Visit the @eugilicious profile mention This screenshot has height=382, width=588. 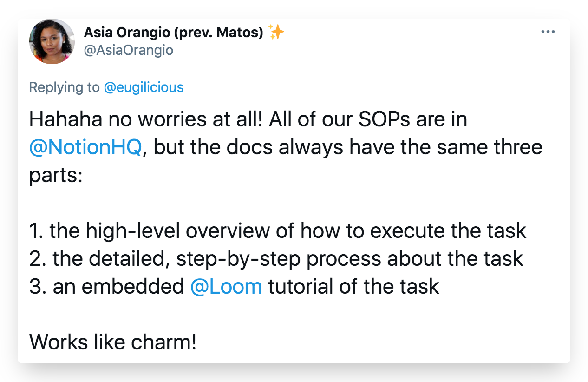coord(144,87)
